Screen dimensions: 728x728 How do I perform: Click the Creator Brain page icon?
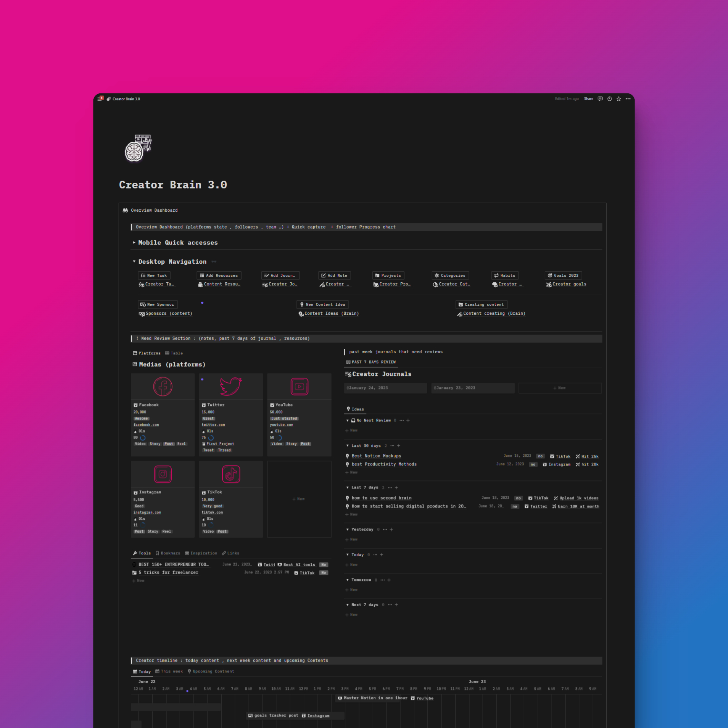[x=138, y=148]
